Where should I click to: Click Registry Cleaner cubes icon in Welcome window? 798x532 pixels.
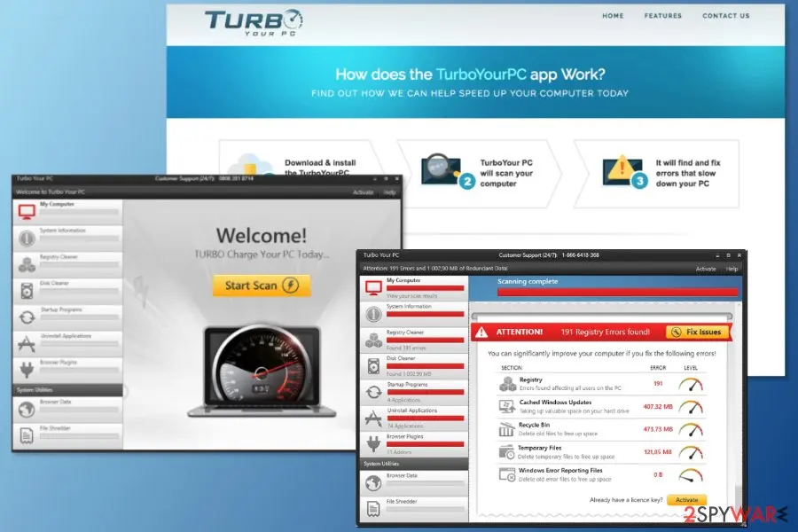coord(27,264)
